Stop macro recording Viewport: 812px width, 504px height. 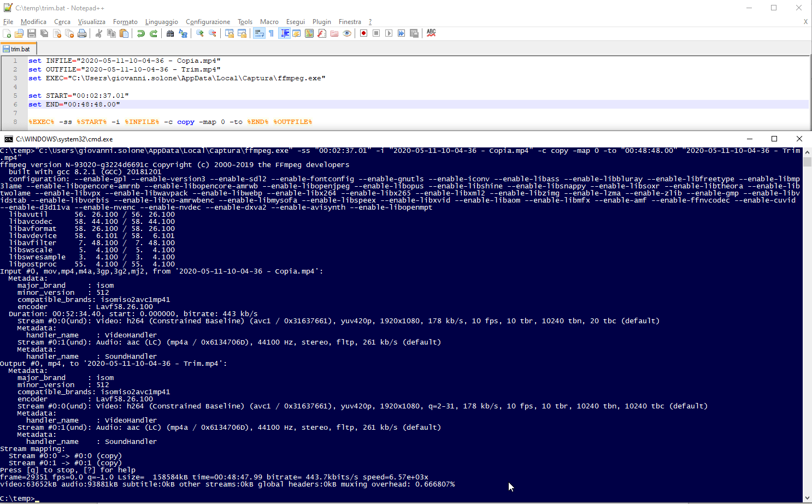[376, 33]
